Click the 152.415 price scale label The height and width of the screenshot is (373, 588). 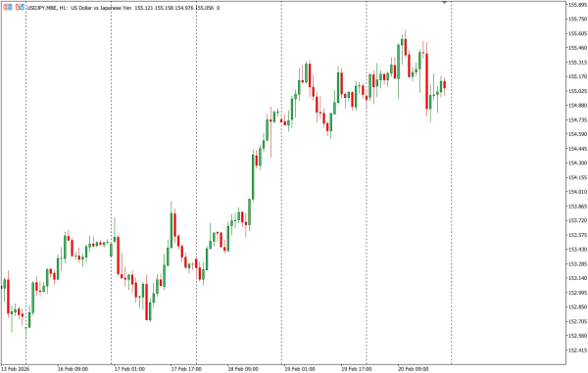click(x=577, y=350)
